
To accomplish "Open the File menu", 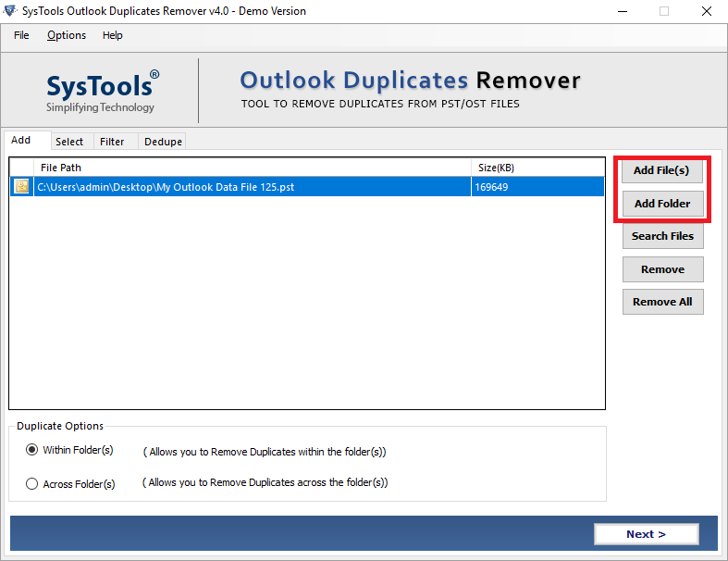I will click(21, 35).
